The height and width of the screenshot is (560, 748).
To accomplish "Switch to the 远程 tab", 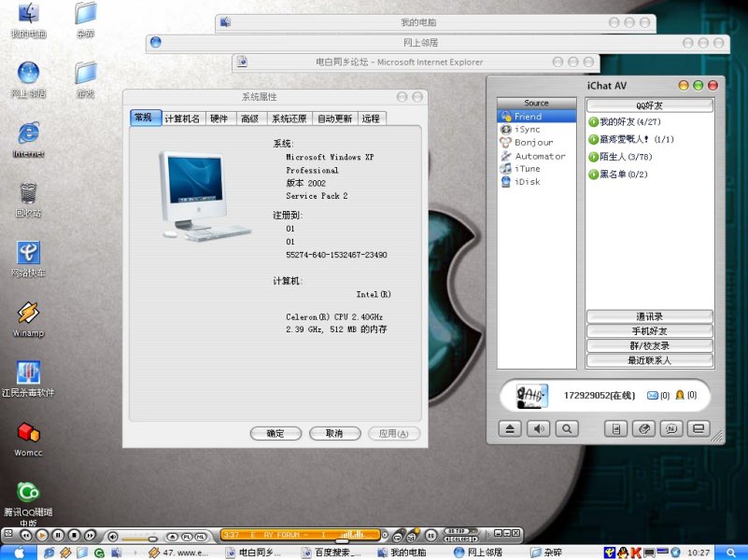I will point(371,119).
